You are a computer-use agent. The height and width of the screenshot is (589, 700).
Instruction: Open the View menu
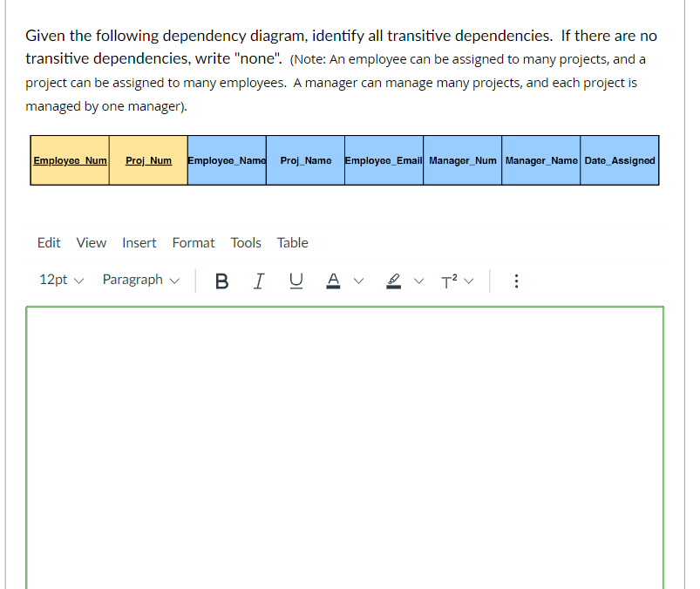click(x=91, y=243)
